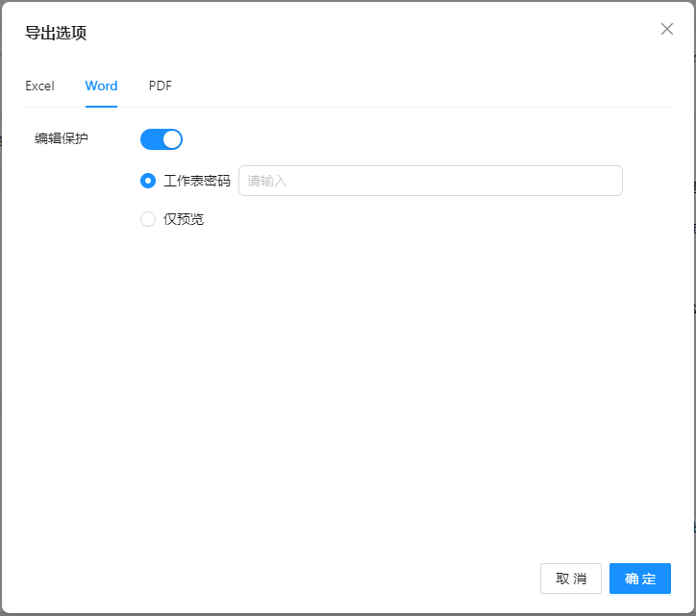Screen dimensions: 696x616
Task: Click the right end of the password box
Action: pyautogui.click(x=606, y=181)
